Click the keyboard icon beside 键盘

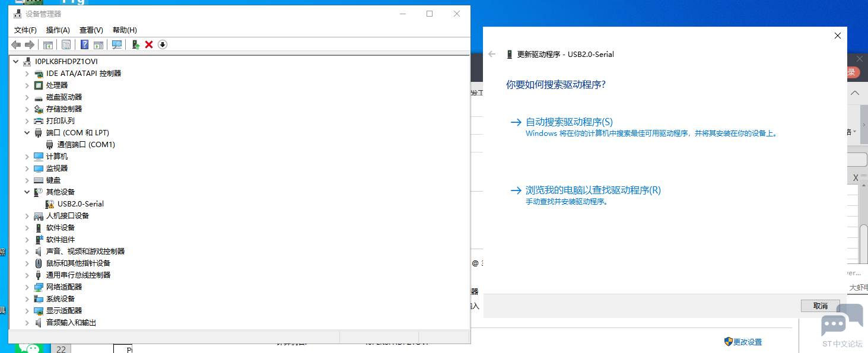point(39,180)
